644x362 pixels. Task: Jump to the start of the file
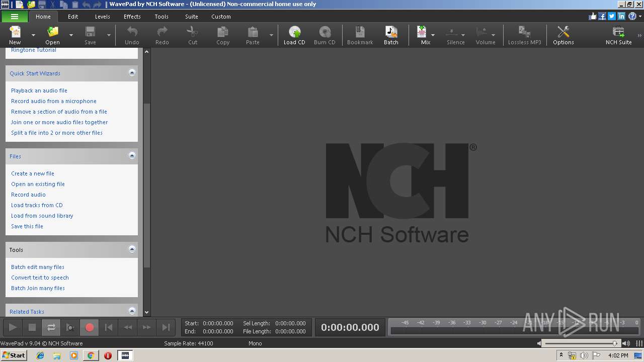pos(108,327)
